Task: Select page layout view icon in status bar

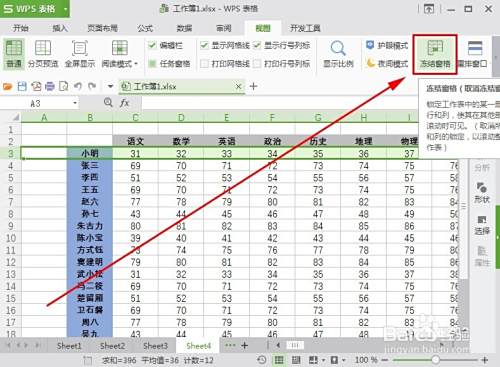Action: pyautogui.click(x=296, y=360)
